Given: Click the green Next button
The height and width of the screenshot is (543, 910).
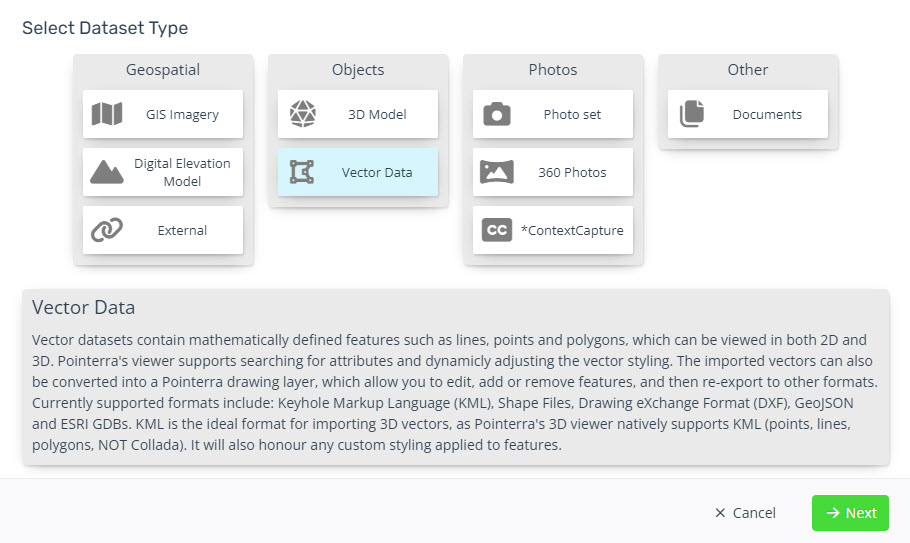Looking at the screenshot, I should point(850,513).
